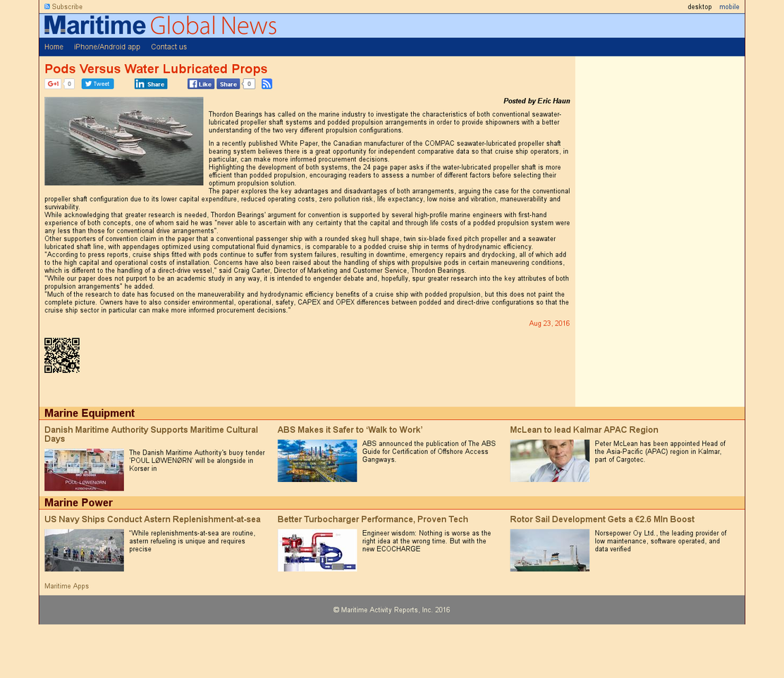Click the QR code image

click(62, 355)
